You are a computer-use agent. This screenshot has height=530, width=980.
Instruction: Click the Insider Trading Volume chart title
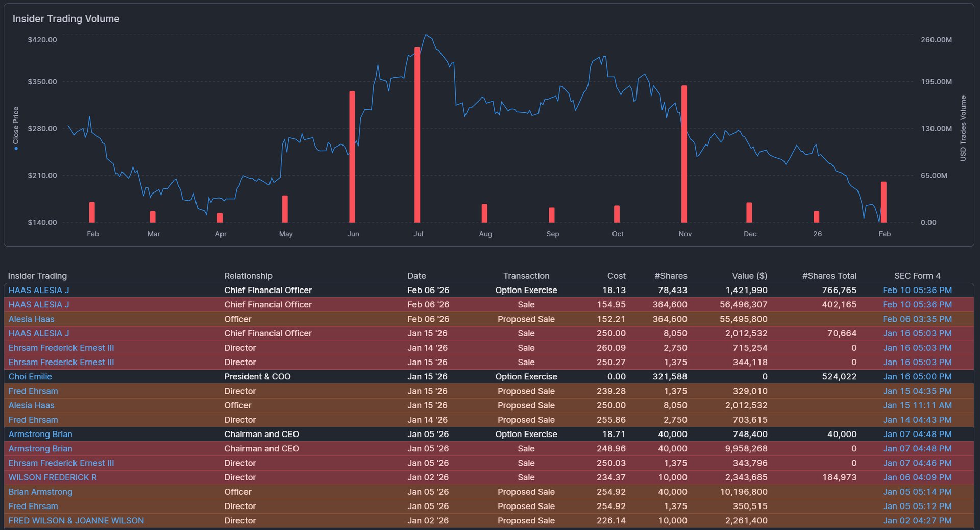click(66, 19)
